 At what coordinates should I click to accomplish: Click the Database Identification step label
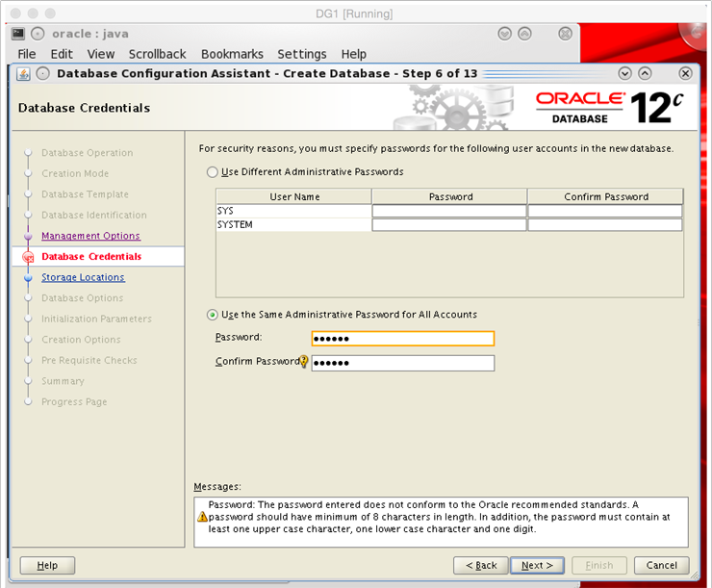[94, 215]
